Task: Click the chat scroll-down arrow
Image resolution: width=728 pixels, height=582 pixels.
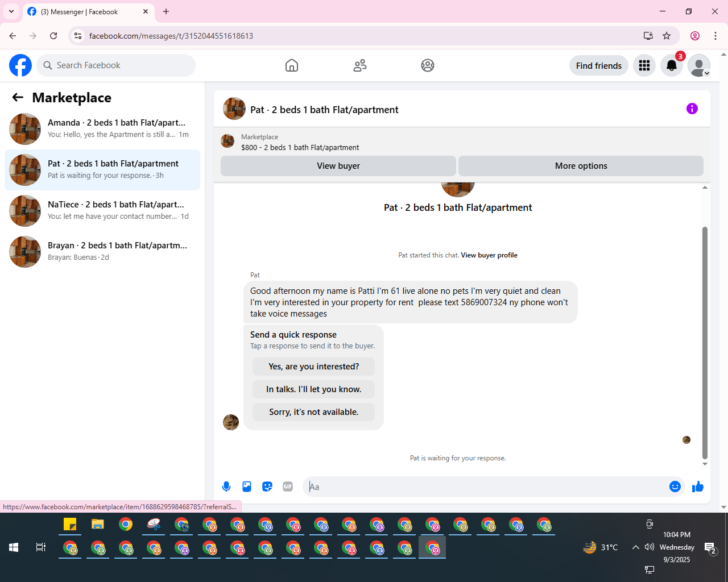Action: [x=705, y=464]
